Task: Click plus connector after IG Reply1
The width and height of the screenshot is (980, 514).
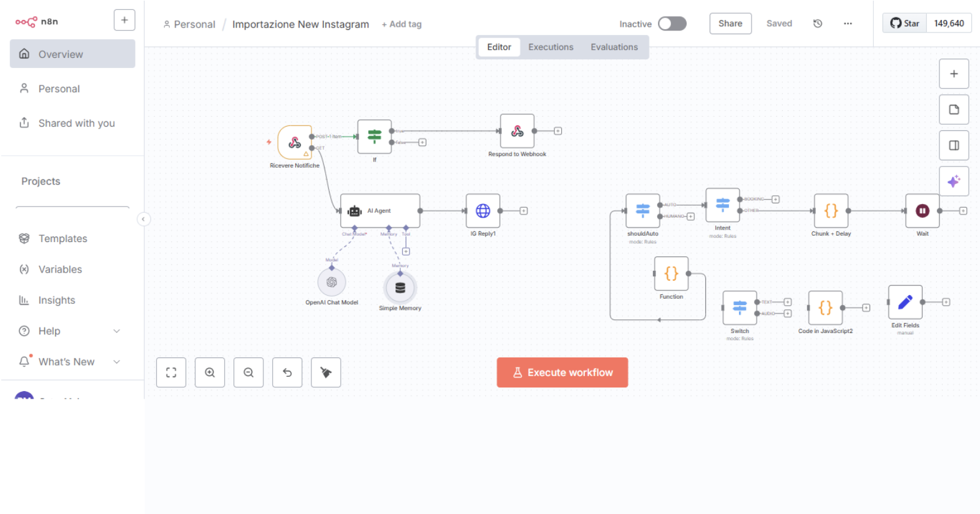Action: (524, 211)
